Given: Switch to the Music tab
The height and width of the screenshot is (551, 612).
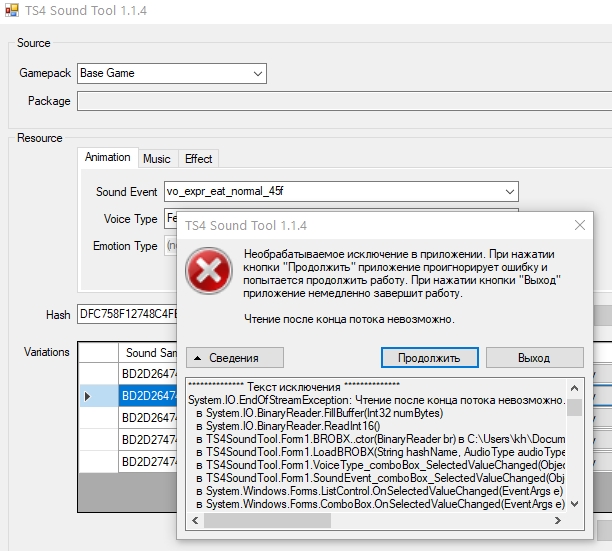Looking at the screenshot, I should [x=157, y=159].
